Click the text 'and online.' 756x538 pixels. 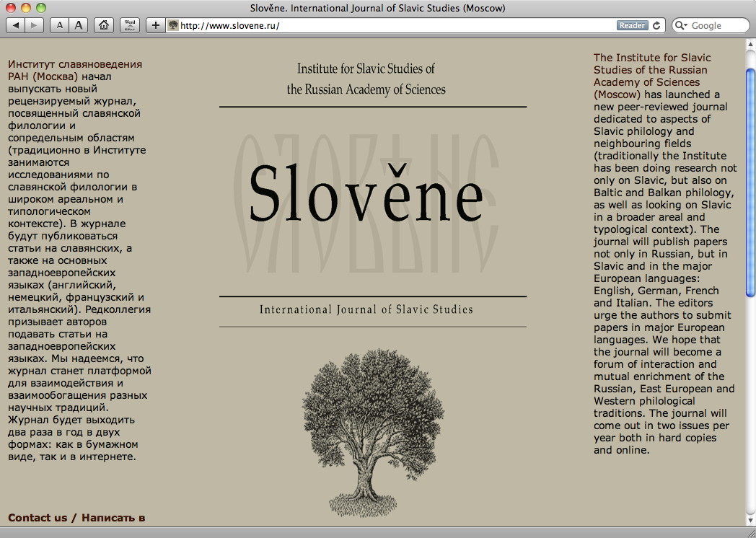(622, 450)
